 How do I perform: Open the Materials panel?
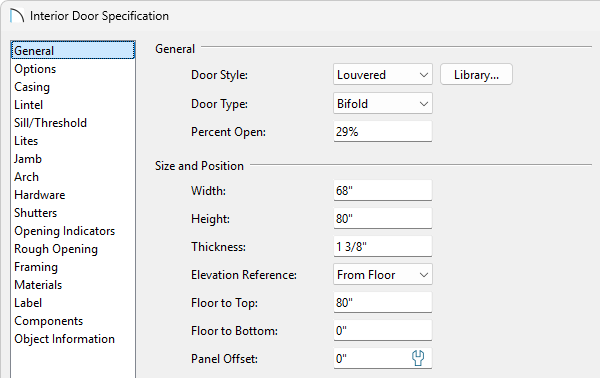73,285
